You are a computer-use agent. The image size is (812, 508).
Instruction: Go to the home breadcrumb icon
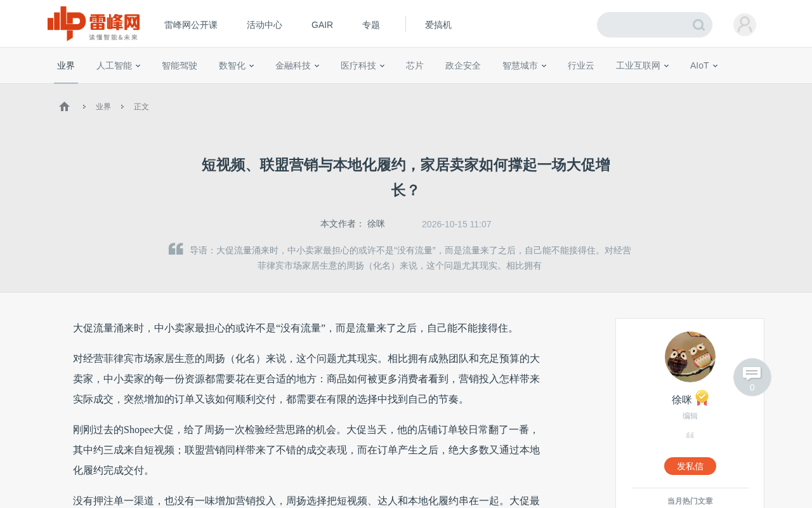[x=64, y=107]
